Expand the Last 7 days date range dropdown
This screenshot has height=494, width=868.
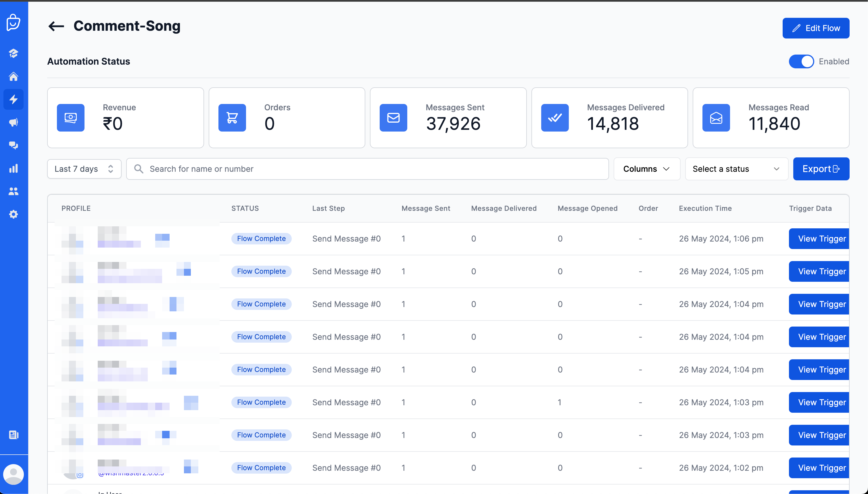84,169
